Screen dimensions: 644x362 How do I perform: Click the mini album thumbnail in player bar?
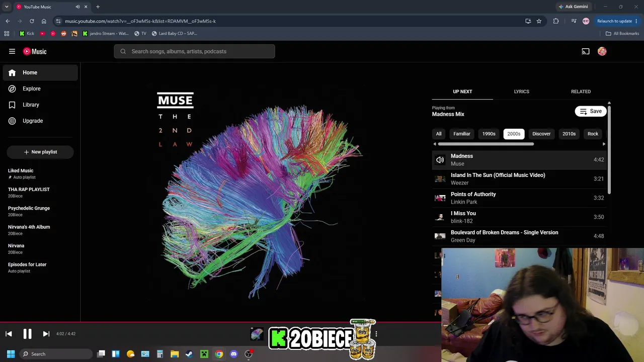(257, 334)
